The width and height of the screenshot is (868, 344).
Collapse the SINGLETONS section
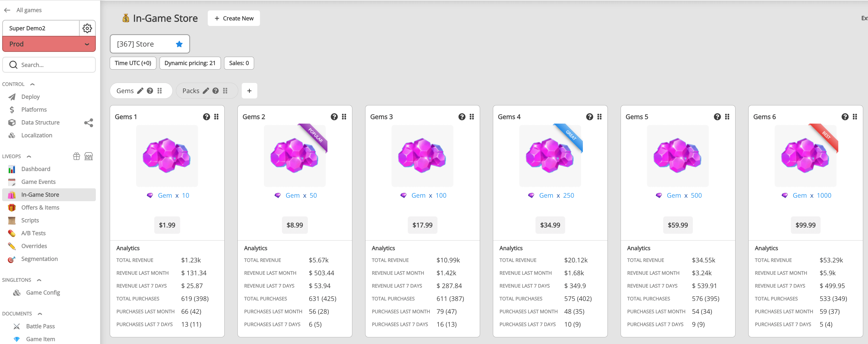[39, 280]
